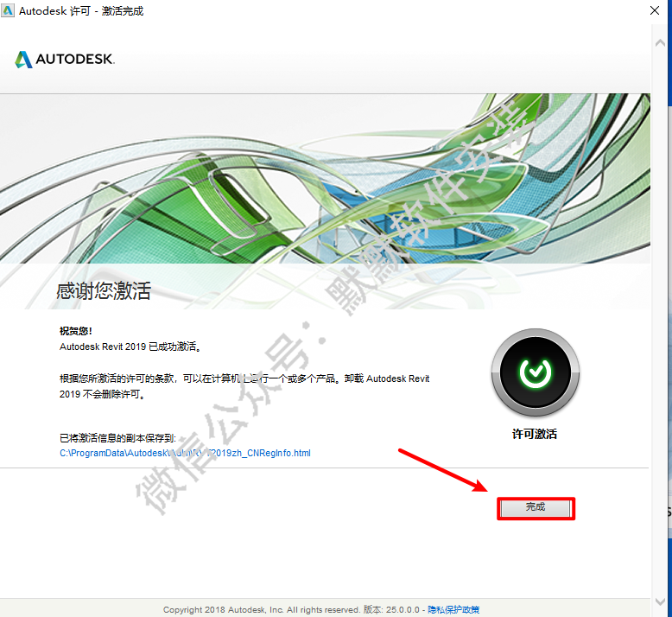Click the vertical scrollbar track
Image resolution: width=672 pixels, height=617 pixels.
[x=661, y=321]
